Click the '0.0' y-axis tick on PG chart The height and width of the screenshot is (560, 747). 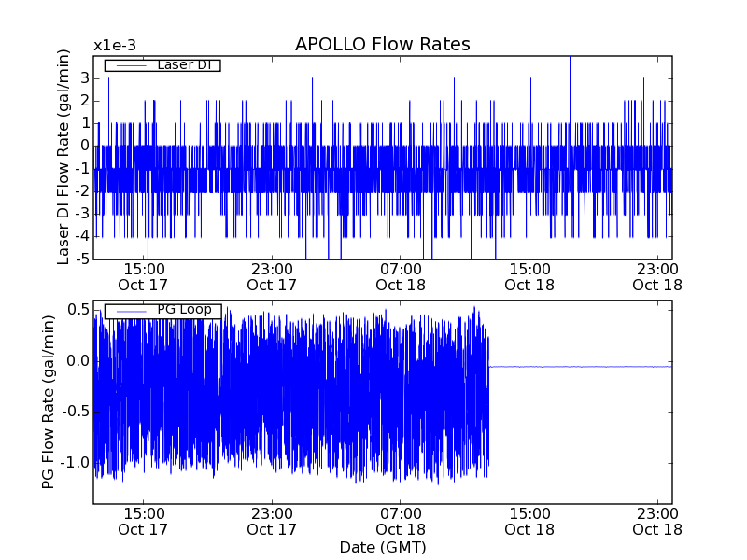[78, 360]
